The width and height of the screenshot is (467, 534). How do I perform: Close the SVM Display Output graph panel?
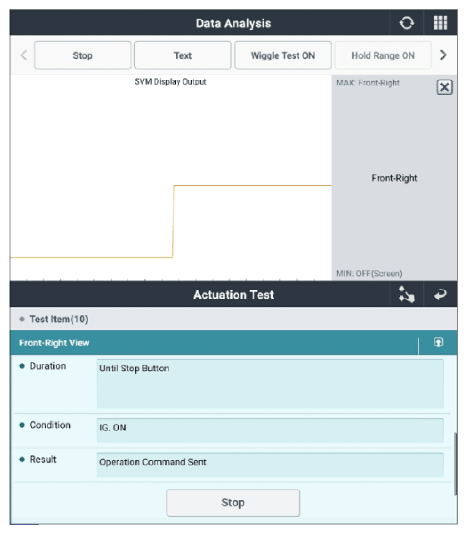(x=445, y=88)
